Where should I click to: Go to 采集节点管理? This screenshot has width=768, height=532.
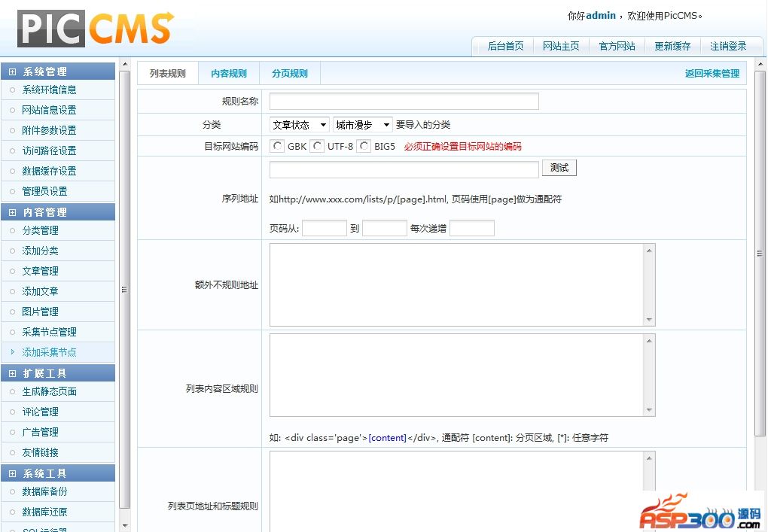coord(49,333)
